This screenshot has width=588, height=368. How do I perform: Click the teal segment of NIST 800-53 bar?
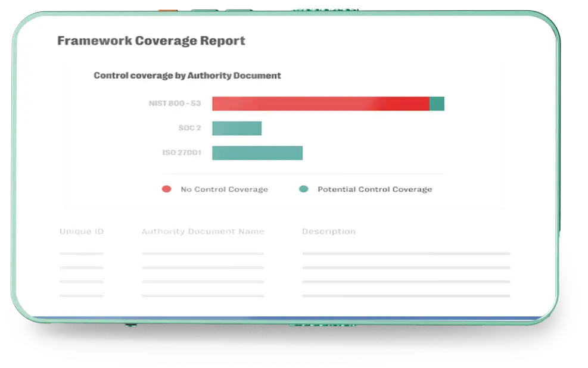click(x=437, y=104)
